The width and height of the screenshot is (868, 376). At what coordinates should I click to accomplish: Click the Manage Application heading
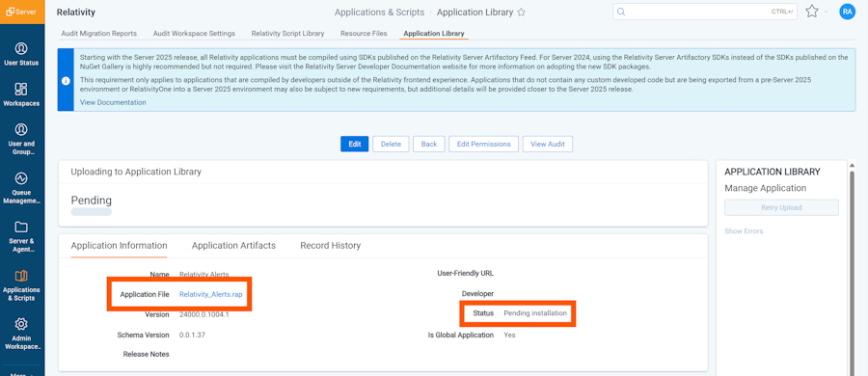tap(765, 188)
